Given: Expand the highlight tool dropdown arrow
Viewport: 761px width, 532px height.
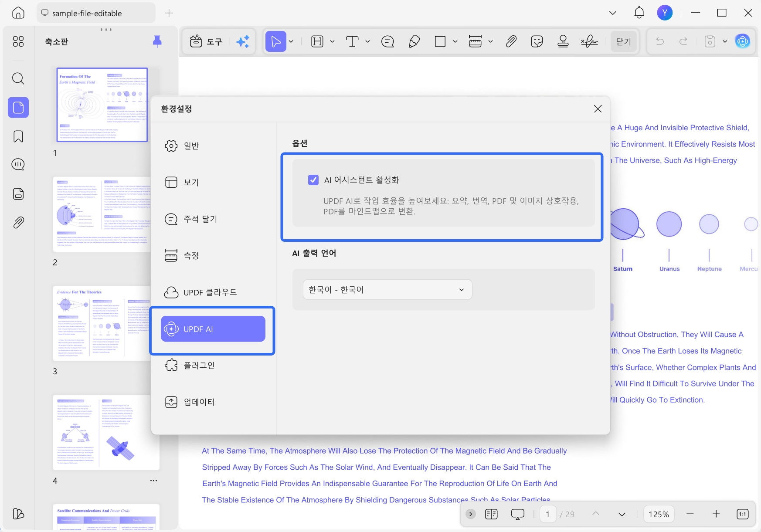Looking at the screenshot, I should [332, 41].
